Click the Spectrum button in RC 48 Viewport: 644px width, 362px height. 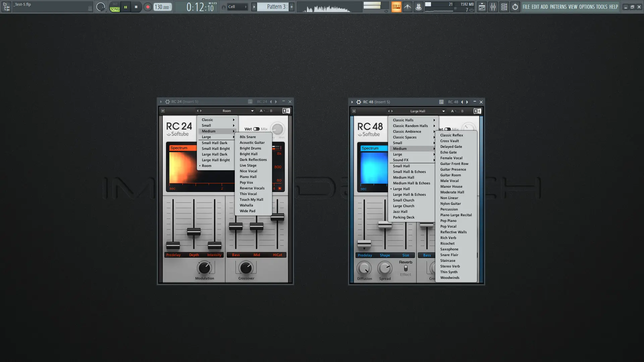pos(370,148)
